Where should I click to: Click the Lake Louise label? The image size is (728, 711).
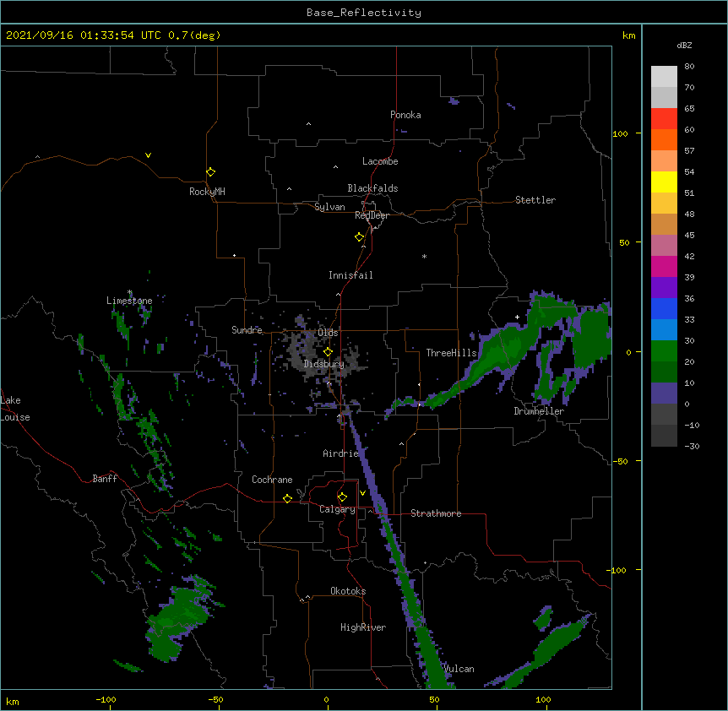tap(15, 409)
